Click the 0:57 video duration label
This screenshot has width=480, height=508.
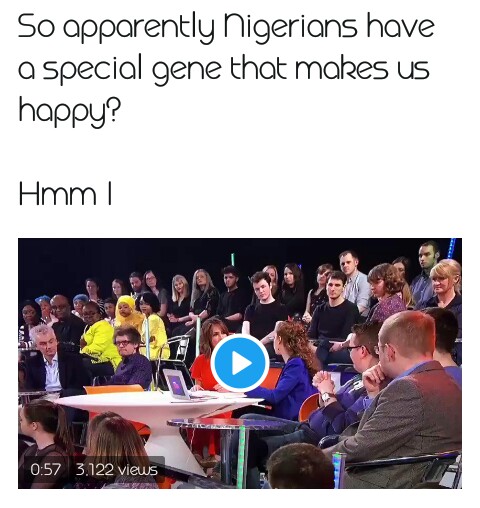[45, 470]
